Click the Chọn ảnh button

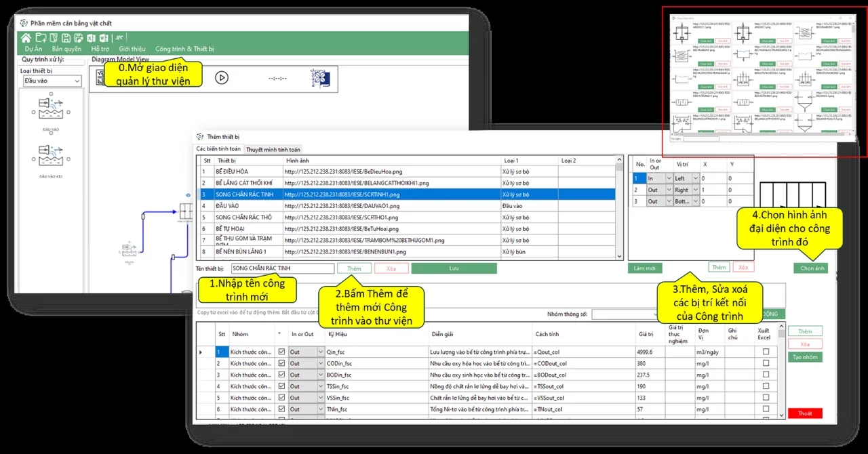811,268
